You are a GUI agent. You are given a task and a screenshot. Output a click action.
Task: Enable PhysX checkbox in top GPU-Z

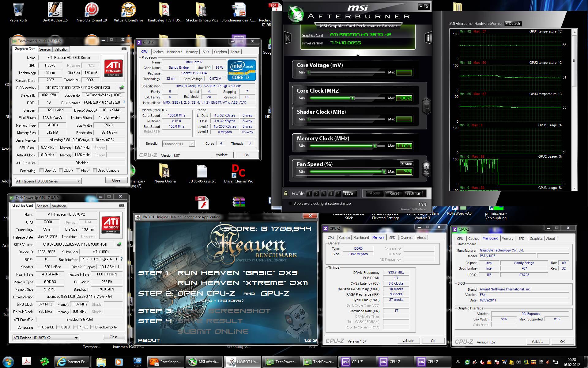click(x=78, y=171)
